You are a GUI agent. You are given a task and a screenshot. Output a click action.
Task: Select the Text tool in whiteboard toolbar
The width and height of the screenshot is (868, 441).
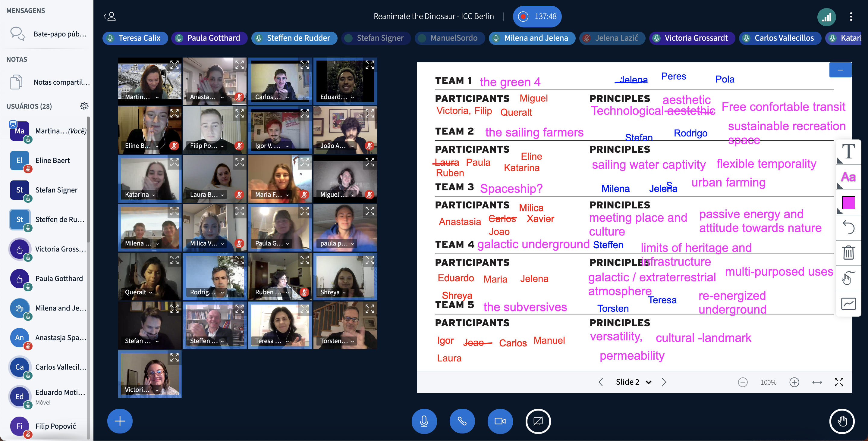(848, 152)
